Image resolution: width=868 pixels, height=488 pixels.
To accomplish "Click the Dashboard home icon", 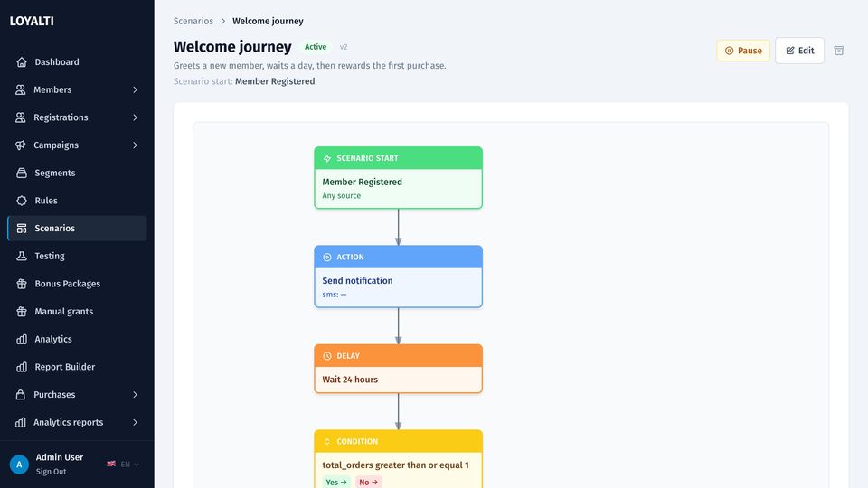I will [x=22, y=62].
